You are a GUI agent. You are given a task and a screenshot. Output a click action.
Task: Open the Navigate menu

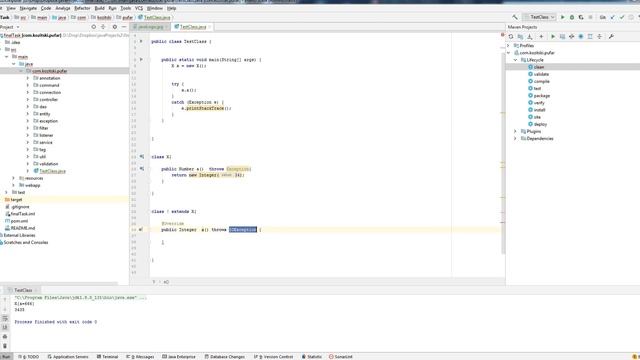28,8
